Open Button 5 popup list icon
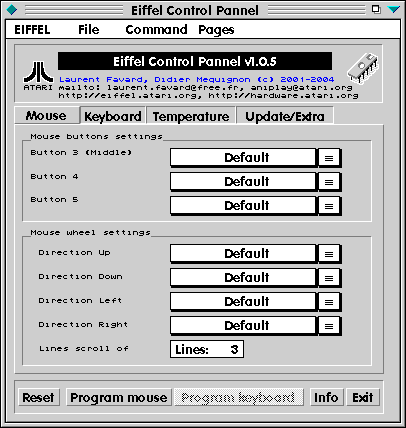This screenshot has width=406, height=428. click(x=329, y=206)
